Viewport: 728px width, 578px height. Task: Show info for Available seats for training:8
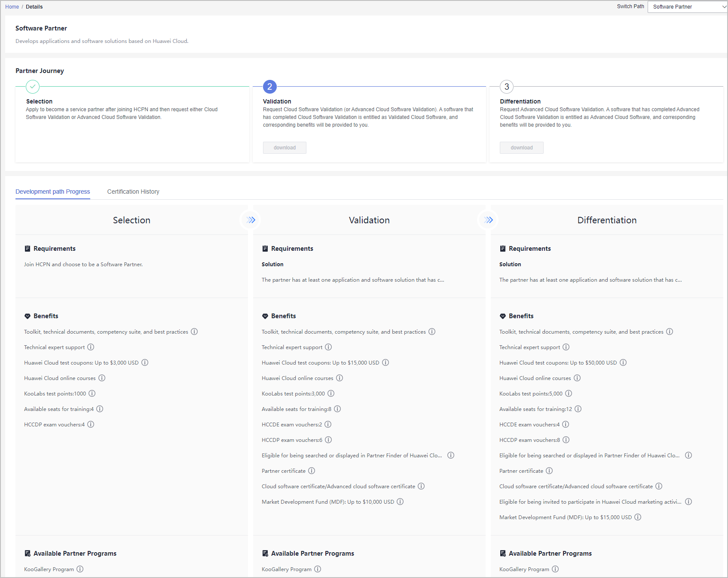point(337,409)
